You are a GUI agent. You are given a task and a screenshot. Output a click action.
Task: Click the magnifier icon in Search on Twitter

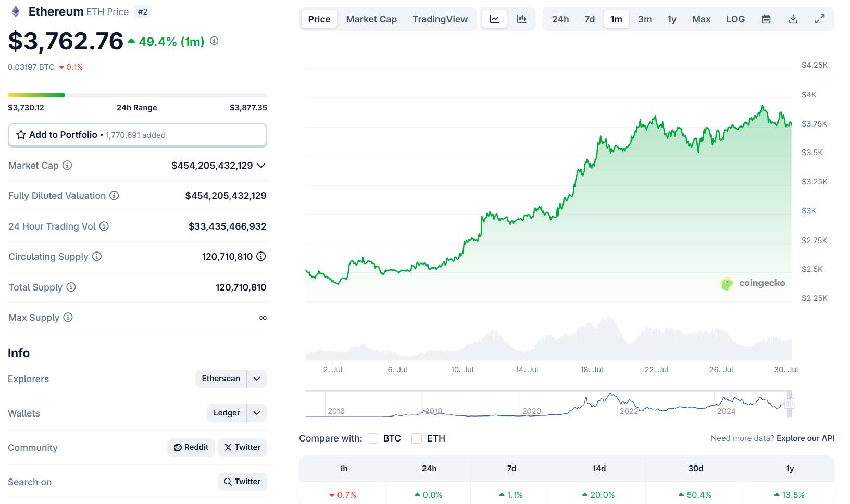(x=228, y=482)
